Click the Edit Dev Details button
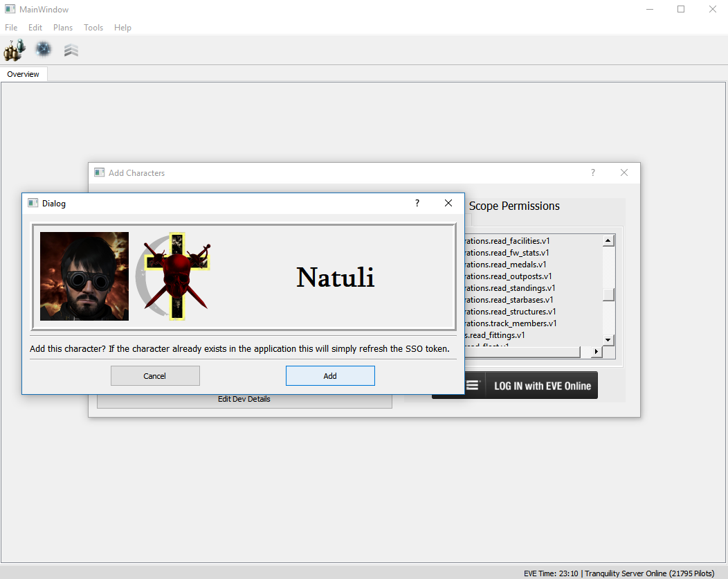The width and height of the screenshot is (728, 579). click(x=244, y=401)
